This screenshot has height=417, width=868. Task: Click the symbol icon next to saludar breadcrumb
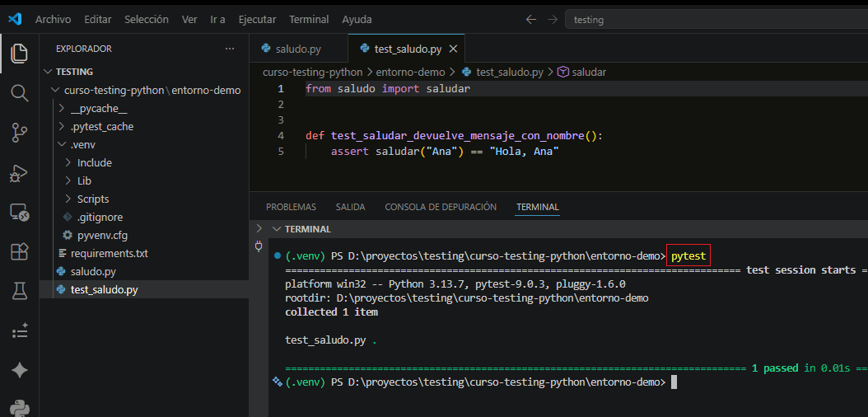click(x=563, y=72)
